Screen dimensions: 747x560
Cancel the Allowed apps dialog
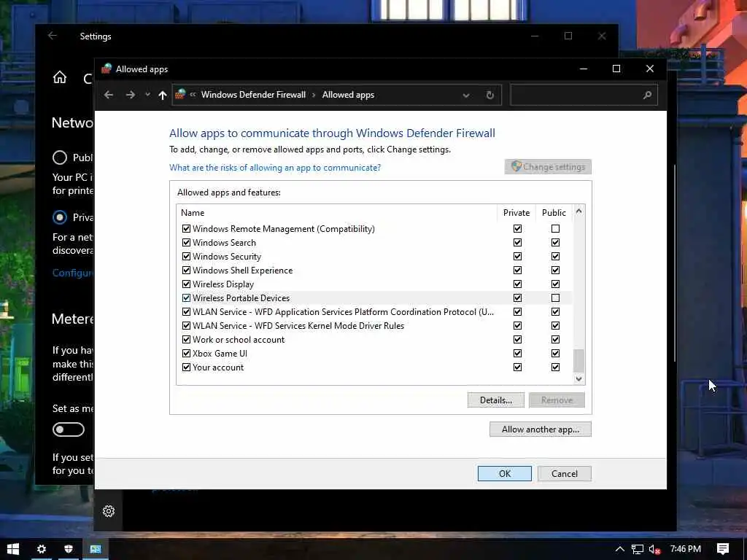point(565,473)
